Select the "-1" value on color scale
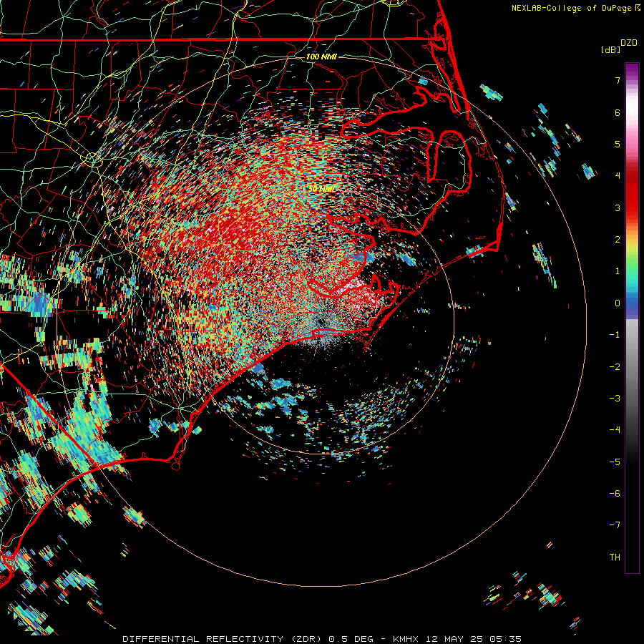The image size is (644, 644). 615,335
